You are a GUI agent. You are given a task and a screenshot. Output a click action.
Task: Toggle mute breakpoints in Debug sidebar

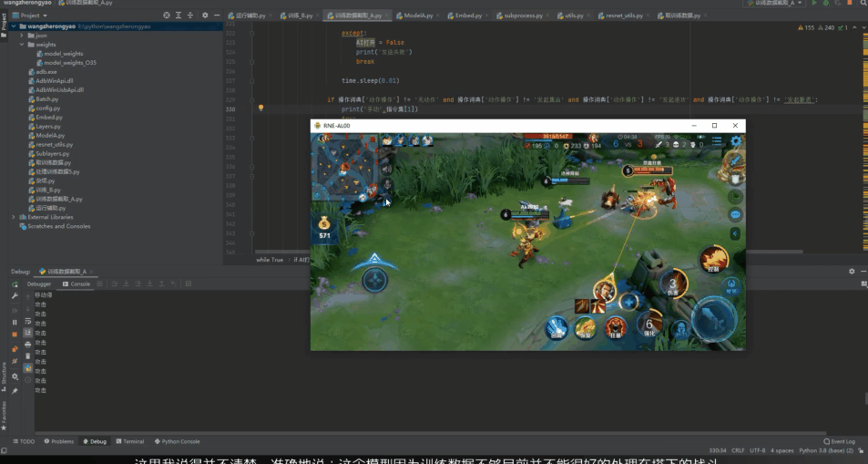[15, 361]
